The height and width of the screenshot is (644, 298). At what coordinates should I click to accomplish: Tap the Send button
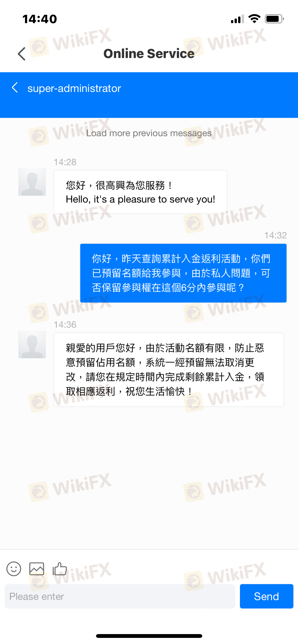coord(266,596)
